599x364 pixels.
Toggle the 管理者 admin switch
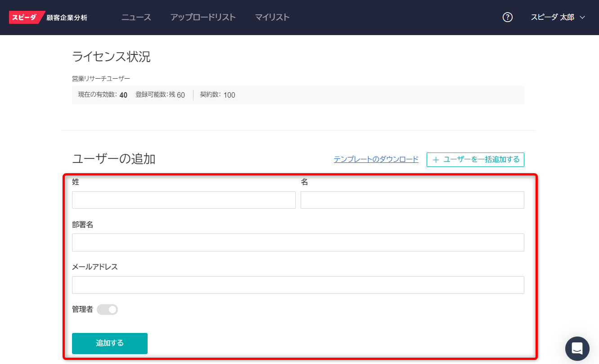[x=108, y=310]
